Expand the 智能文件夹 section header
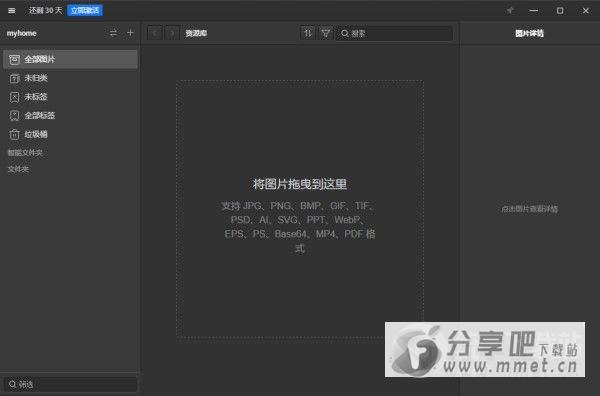 click(x=25, y=153)
